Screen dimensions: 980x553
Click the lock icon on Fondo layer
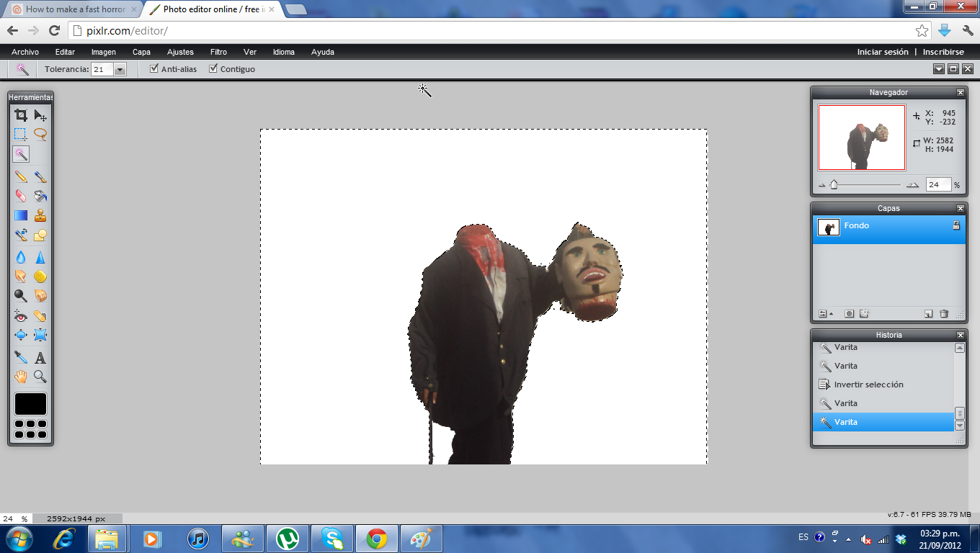pyautogui.click(x=956, y=225)
